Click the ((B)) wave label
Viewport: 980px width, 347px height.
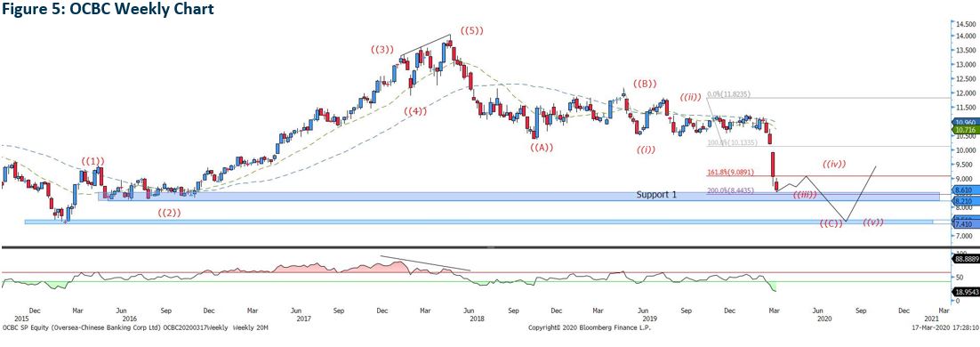pos(645,83)
